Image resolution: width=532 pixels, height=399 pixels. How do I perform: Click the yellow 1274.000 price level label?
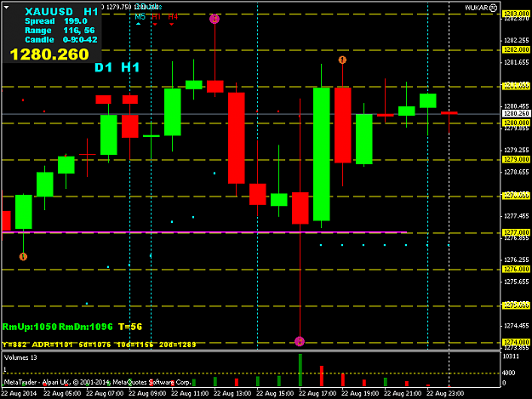coord(516,342)
